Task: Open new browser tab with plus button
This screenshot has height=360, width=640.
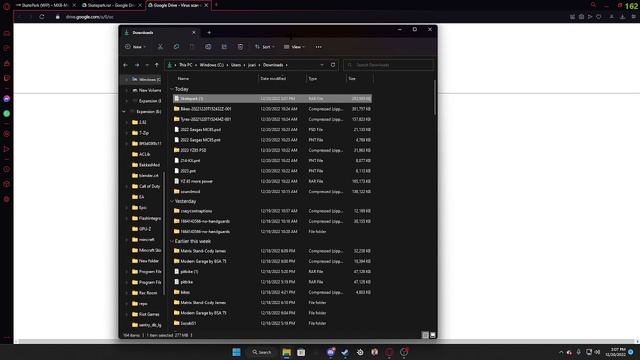Action: click(x=216, y=5)
